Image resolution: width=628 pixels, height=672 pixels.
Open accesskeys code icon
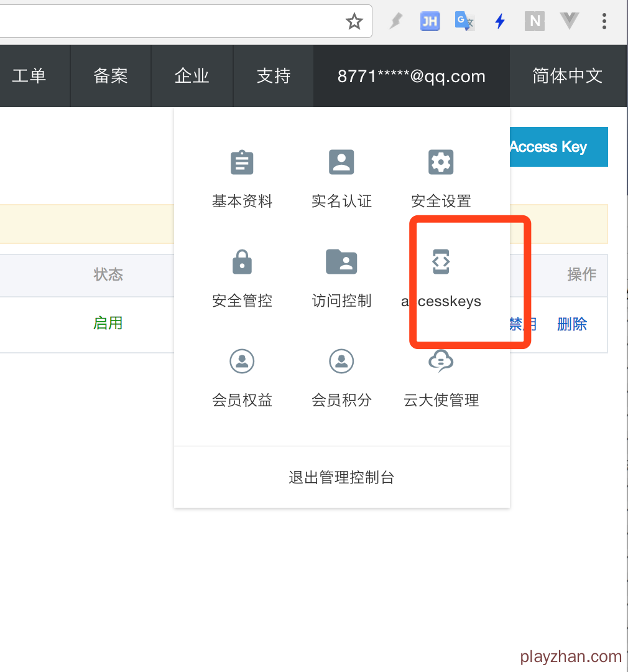(x=441, y=262)
